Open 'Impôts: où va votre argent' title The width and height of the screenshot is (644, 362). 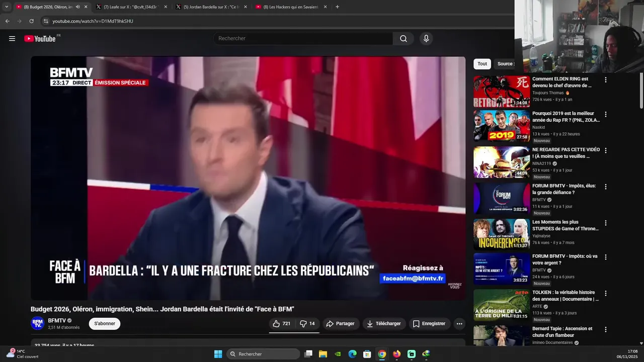tap(565, 259)
